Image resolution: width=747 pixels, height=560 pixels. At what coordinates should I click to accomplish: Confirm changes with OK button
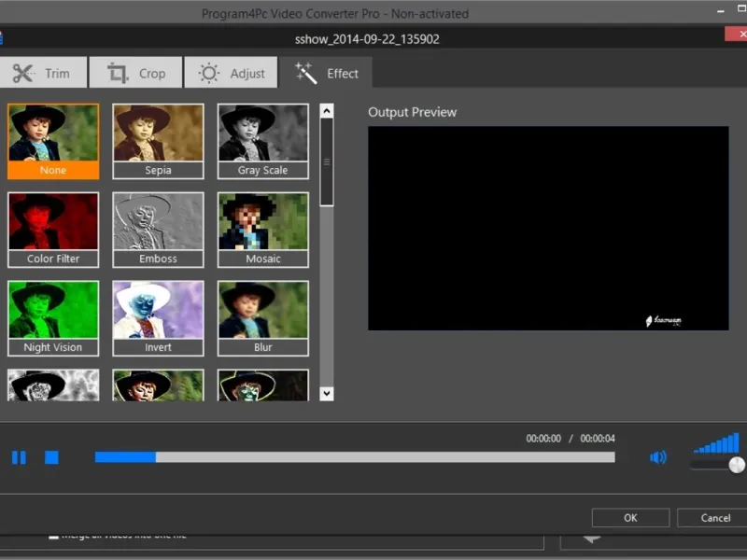(x=630, y=518)
